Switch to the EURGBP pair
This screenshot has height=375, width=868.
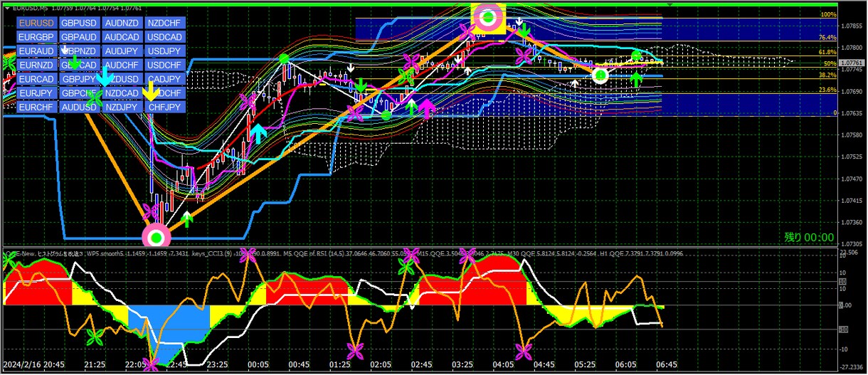tap(36, 37)
